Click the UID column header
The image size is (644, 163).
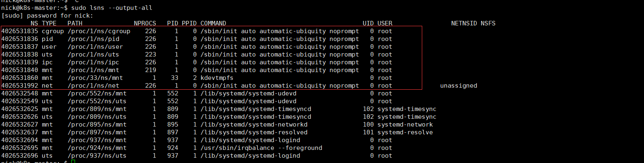[x=368, y=23]
